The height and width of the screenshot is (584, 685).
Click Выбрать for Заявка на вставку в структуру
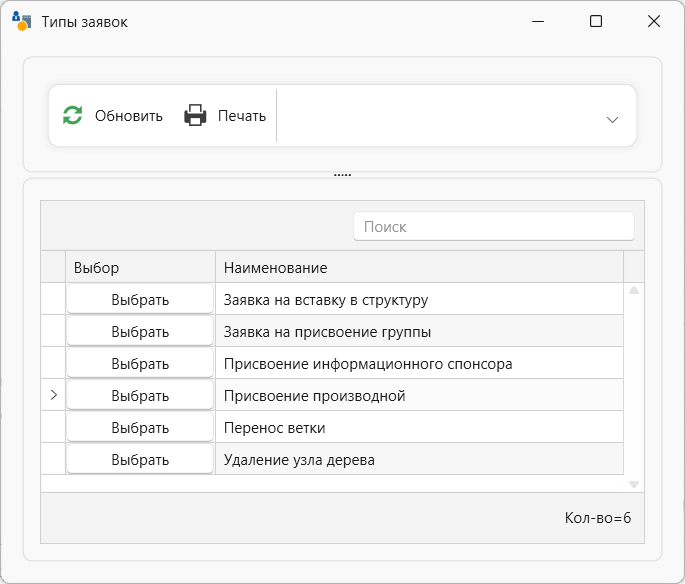[140, 299]
